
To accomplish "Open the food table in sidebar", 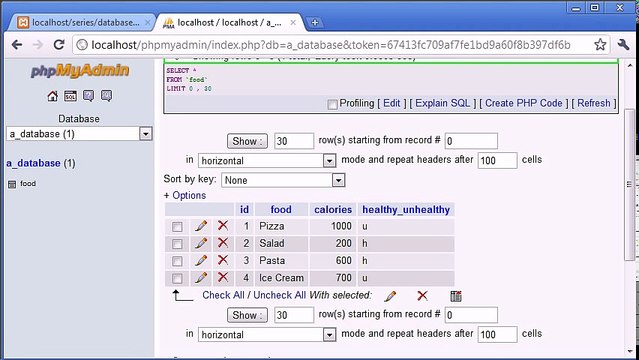I will [x=28, y=183].
